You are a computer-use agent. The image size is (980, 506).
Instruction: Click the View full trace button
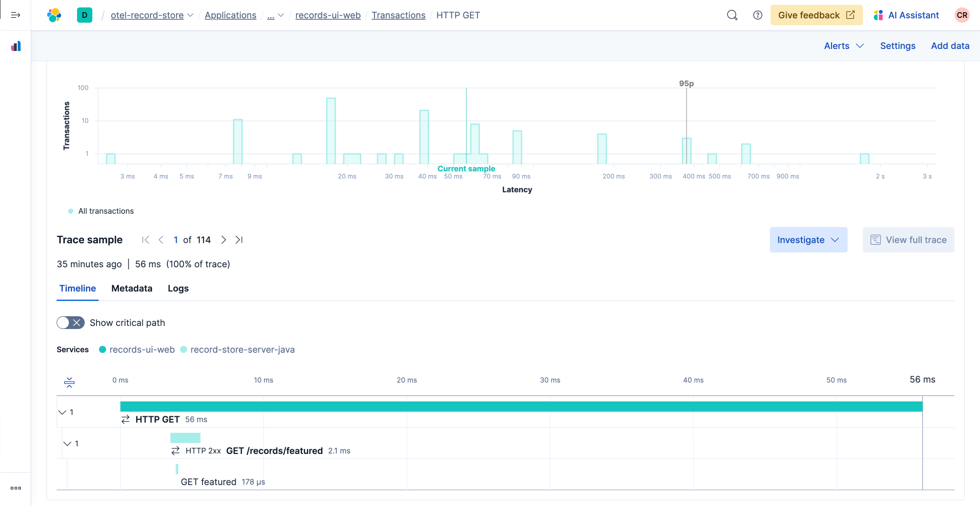[x=908, y=240]
